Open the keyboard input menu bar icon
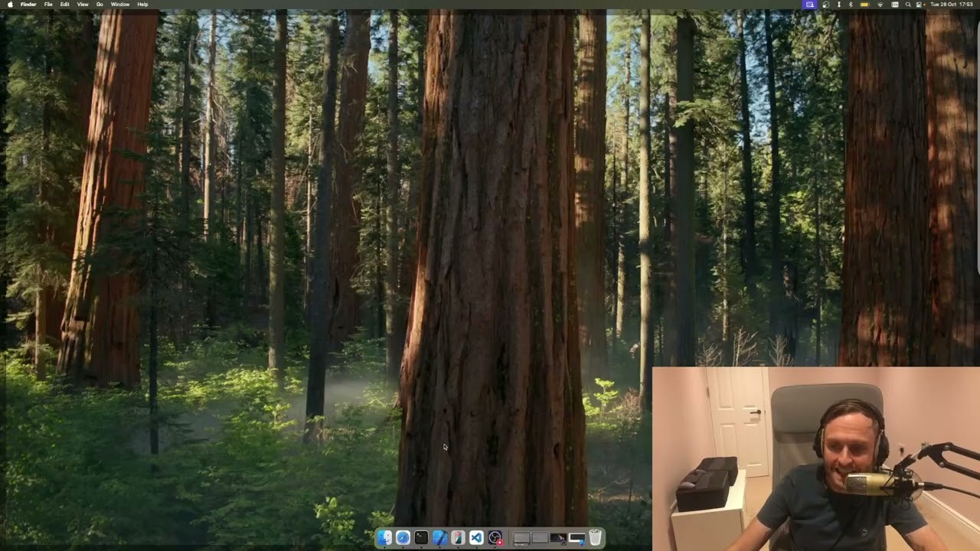The image size is (980, 551). point(895,5)
